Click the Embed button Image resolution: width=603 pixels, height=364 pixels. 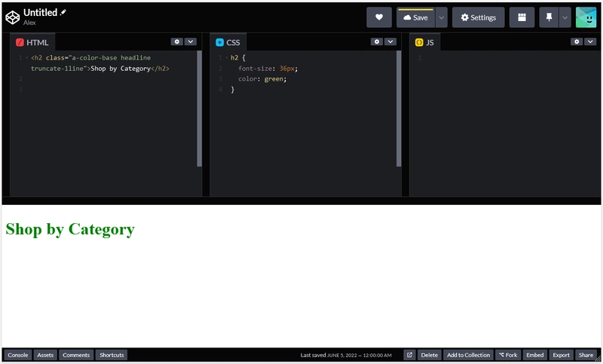pyautogui.click(x=535, y=355)
